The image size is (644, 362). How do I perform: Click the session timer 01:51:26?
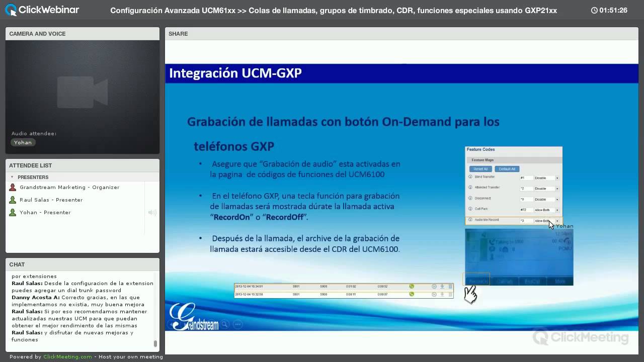click(613, 10)
